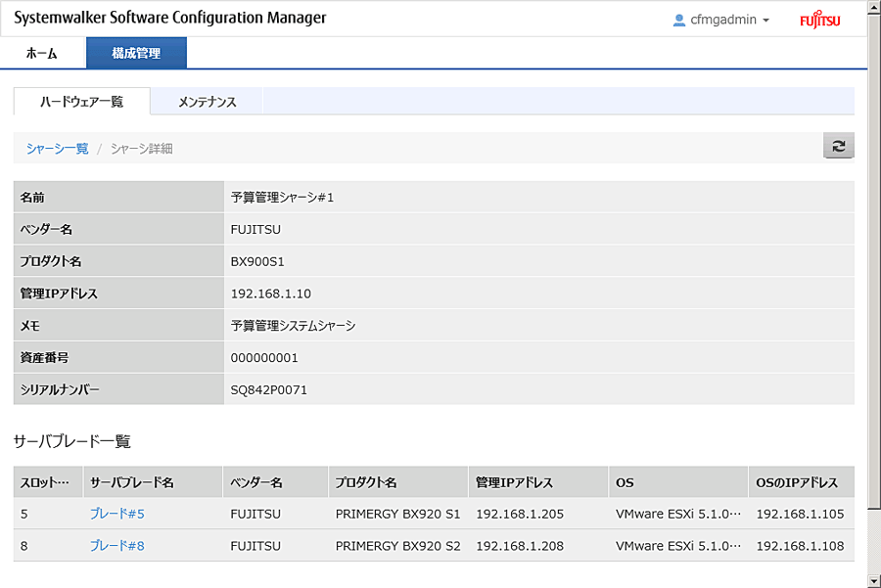Click the cfmgadmin user name

point(723,20)
